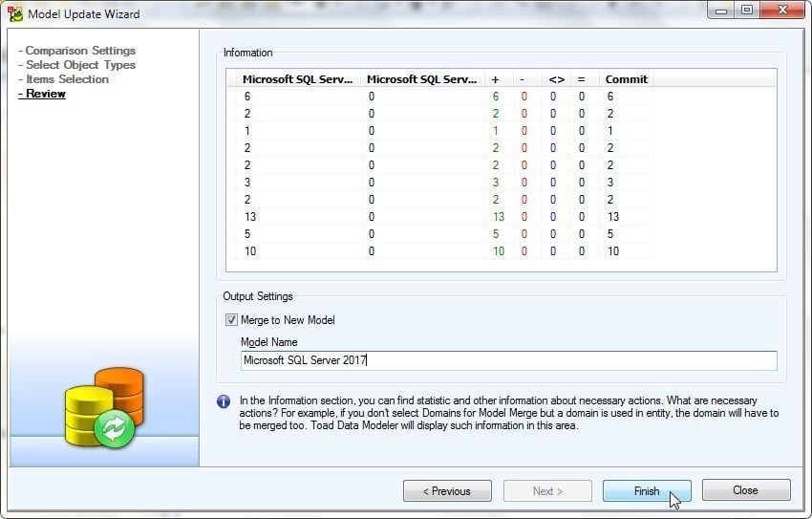Screen dimensions: 812x519
Task: Click the Model Name label
Action: [269, 342]
